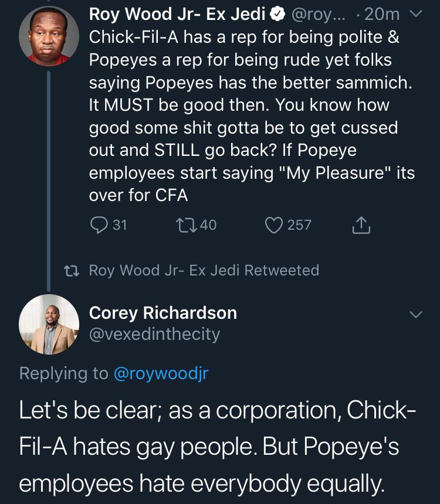
Task: Tap the share upload icon
Action: coord(361,225)
